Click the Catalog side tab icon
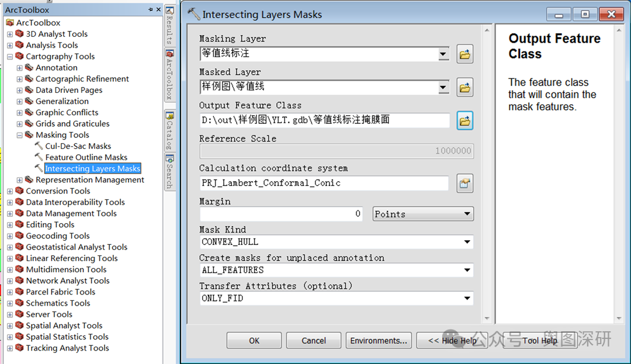Screen dimensions: 631x364 pyautogui.click(x=170, y=116)
